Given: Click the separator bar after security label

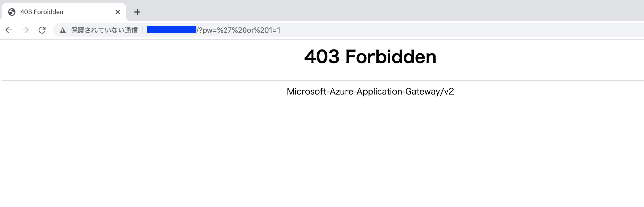Looking at the screenshot, I should 142,30.
